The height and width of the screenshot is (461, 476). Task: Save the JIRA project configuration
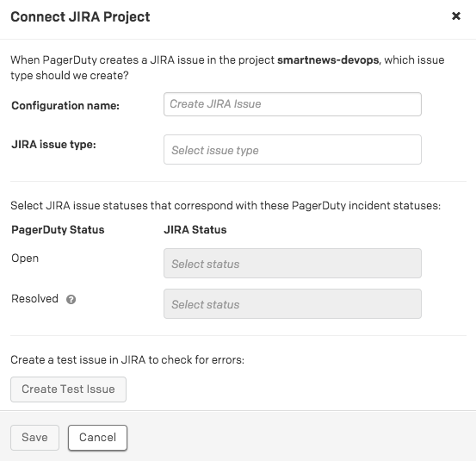[34, 438]
